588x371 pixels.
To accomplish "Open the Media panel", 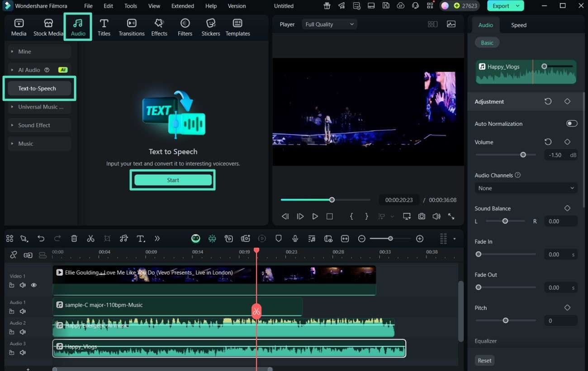I will coord(19,27).
